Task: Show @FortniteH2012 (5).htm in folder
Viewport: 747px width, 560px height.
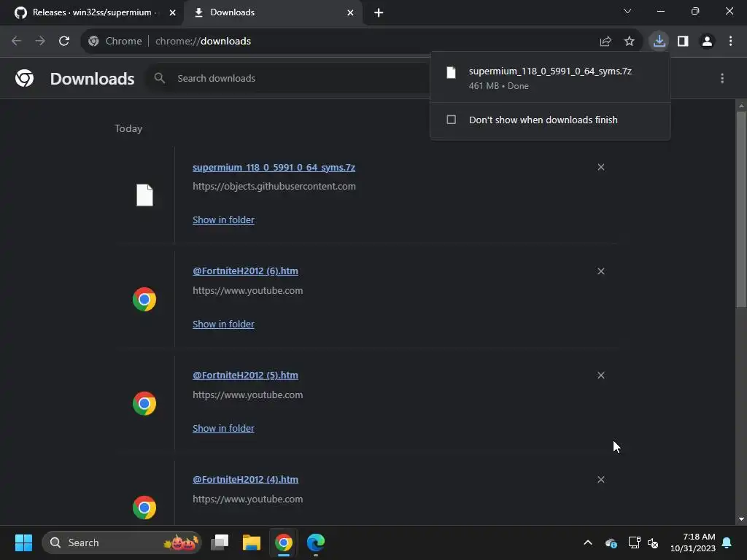Action: [x=223, y=429]
